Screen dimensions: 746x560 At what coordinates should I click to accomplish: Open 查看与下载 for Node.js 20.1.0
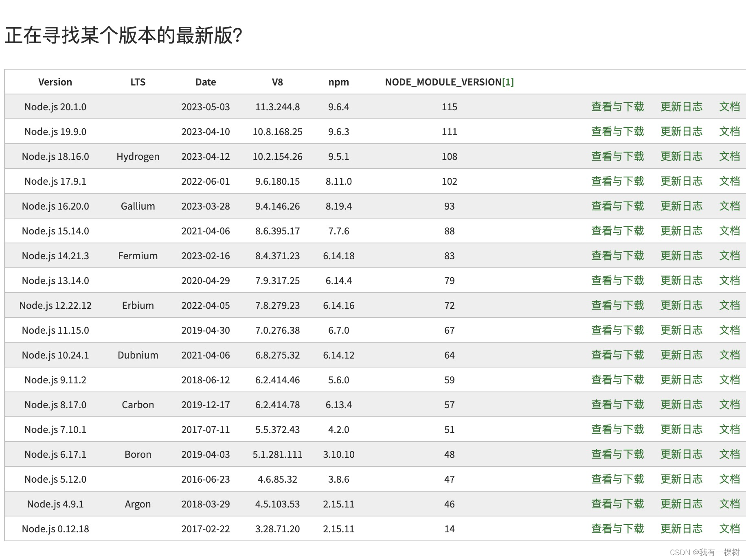[617, 107]
